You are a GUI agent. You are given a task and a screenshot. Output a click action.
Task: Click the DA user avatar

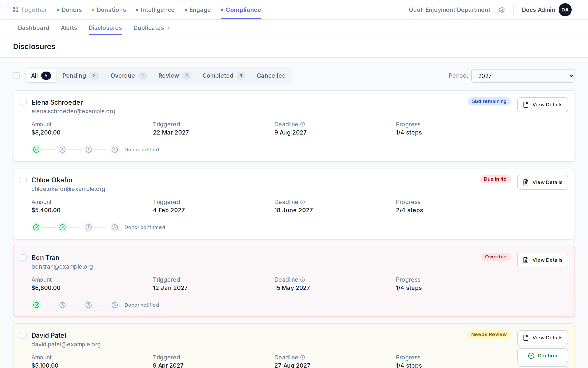(565, 10)
